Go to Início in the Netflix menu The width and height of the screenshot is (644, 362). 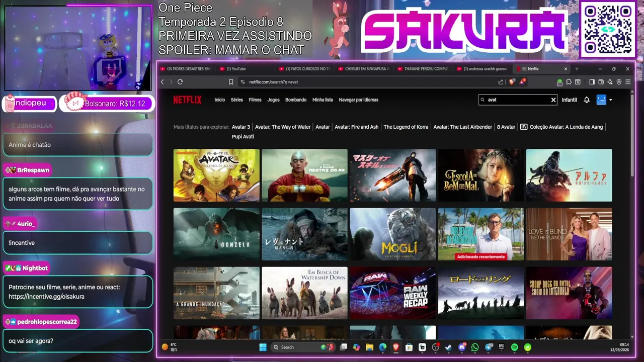[x=220, y=100]
